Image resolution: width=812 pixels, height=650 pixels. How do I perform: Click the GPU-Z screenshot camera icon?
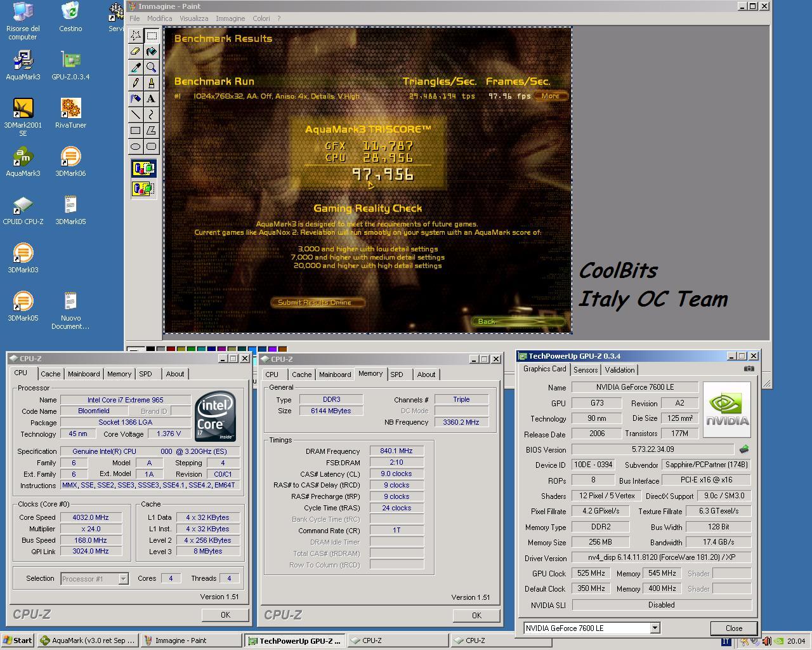tap(749, 369)
